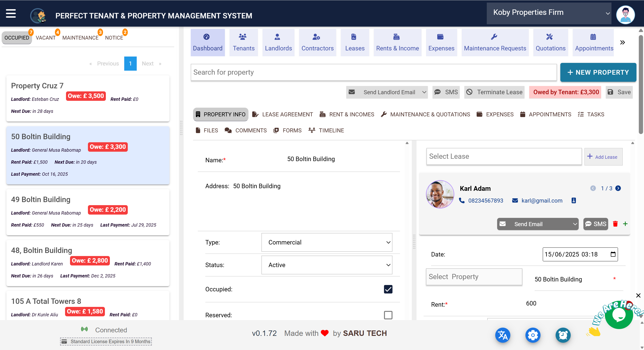Expand the Type Commercial dropdown
Screen dimensions: 644x350
coord(326,242)
